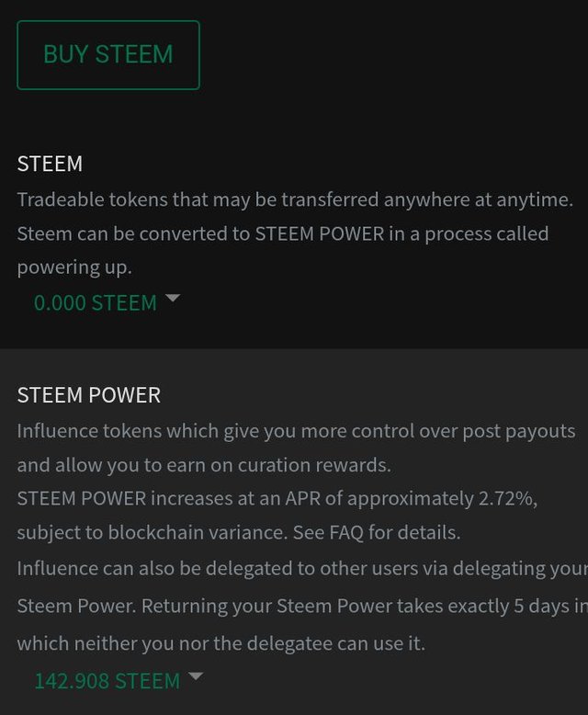Screen dimensions: 588x715
Task: Open the 0.000 STEEM balance dropdown
Action: click(x=96, y=303)
